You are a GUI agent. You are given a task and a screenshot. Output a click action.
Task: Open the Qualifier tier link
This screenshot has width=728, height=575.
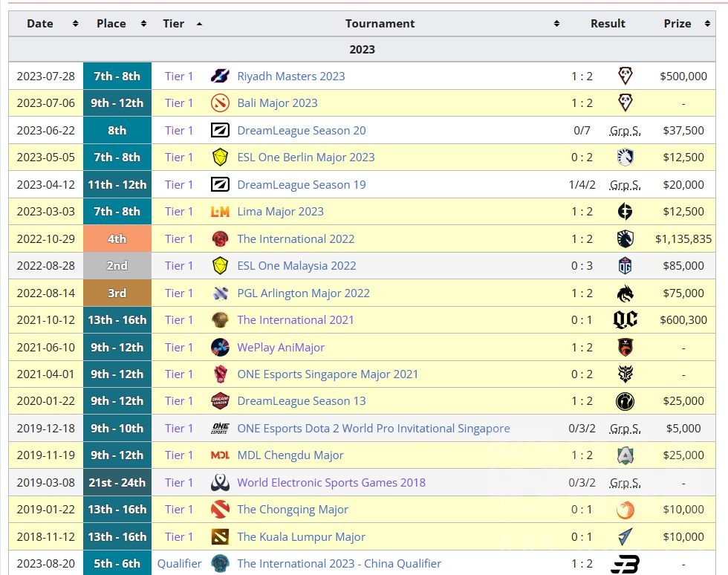[x=179, y=564]
